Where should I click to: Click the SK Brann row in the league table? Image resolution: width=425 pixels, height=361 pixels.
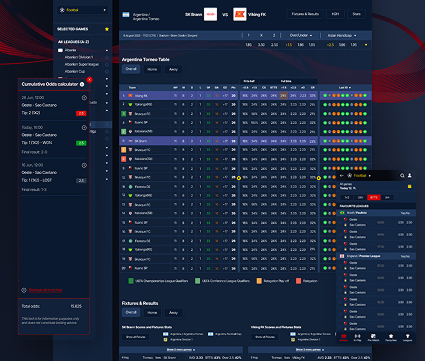coord(245,141)
